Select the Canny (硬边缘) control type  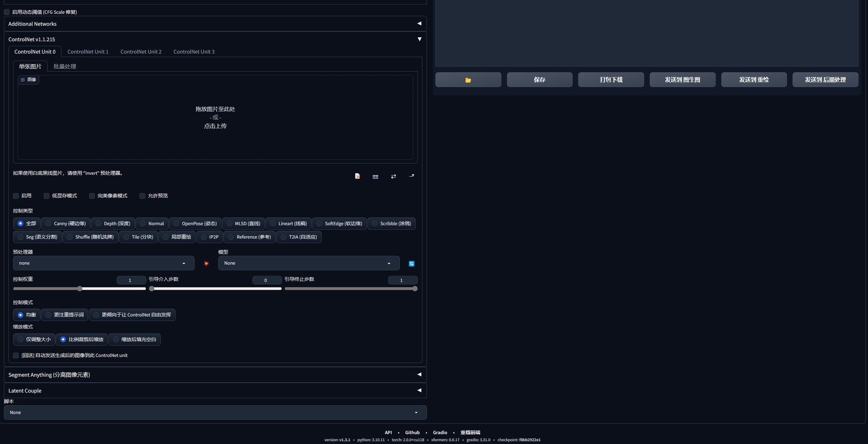66,223
